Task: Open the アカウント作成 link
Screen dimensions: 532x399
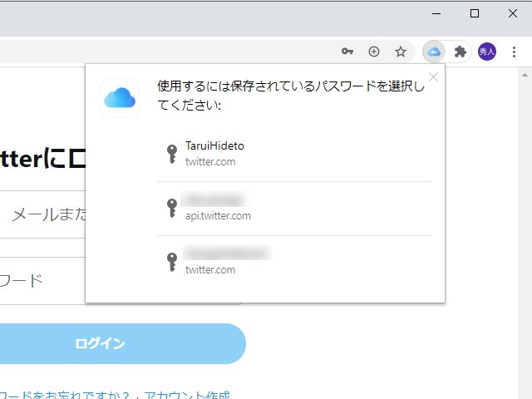Action: pyautogui.click(x=186, y=396)
